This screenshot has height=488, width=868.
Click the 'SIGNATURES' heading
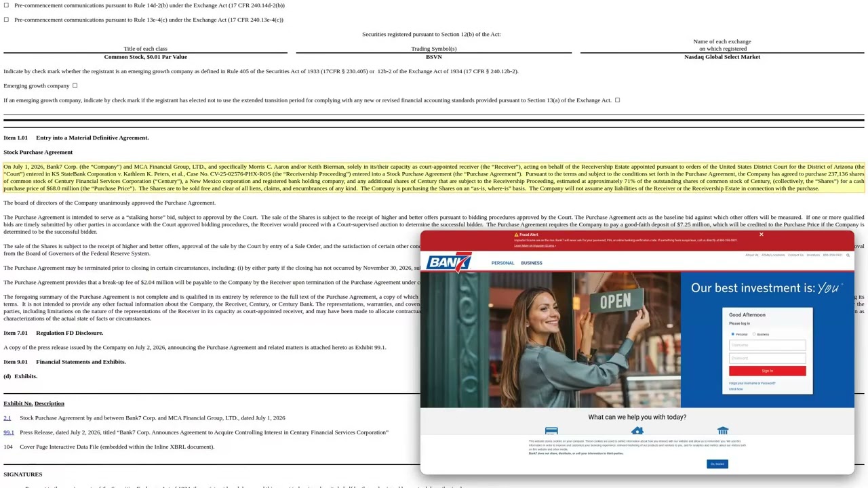[x=23, y=474]
